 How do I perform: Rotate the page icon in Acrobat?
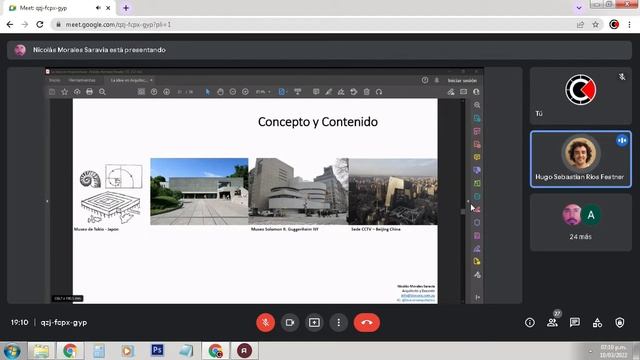click(354, 92)
